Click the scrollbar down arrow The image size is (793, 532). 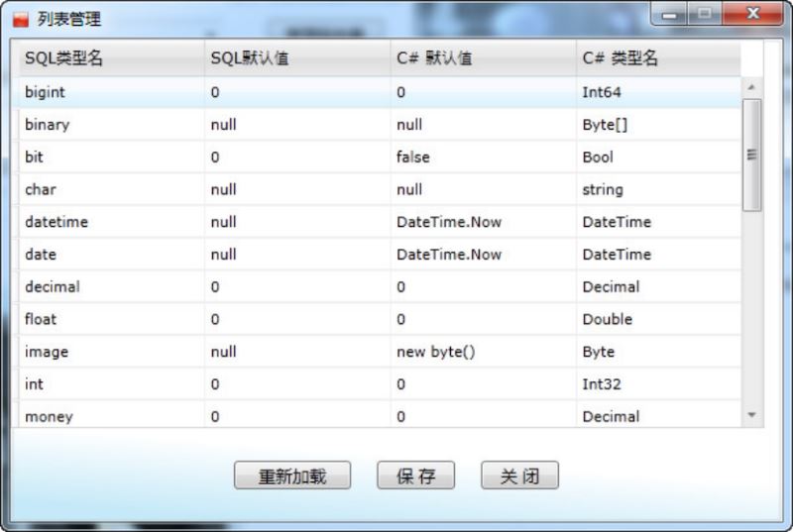click(x=751, y=414)
